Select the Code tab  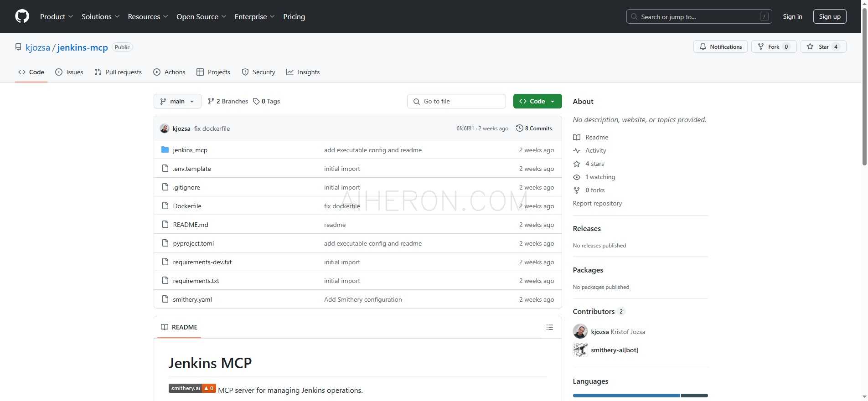31,72
